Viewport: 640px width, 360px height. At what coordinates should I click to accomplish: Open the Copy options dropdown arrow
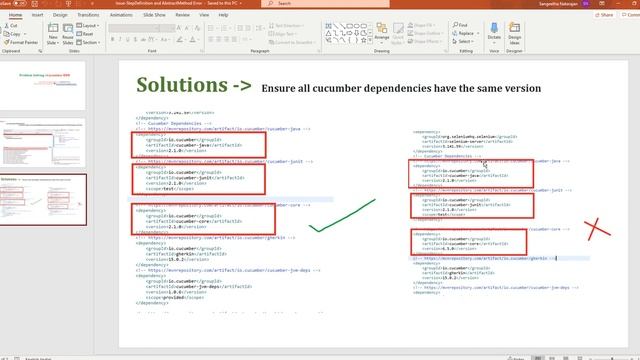[x=25, y=34]
